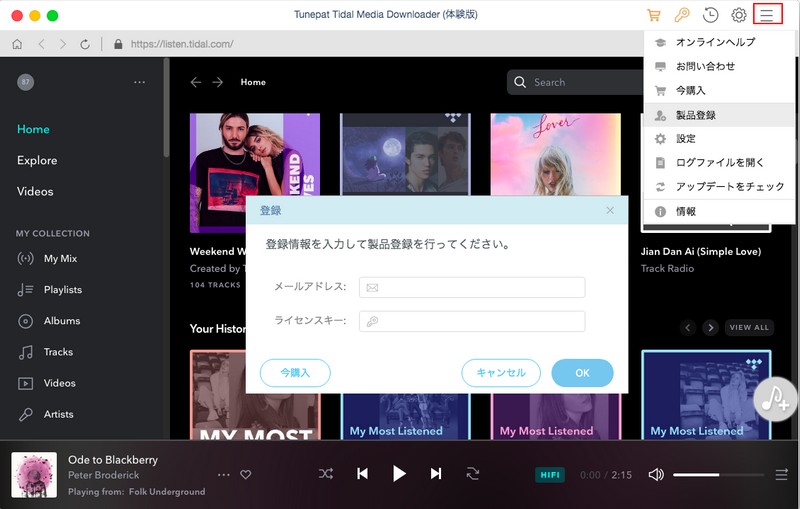Click the user avatar icon in sidebar
Screen dimensions: 800x509
point(26,82)
